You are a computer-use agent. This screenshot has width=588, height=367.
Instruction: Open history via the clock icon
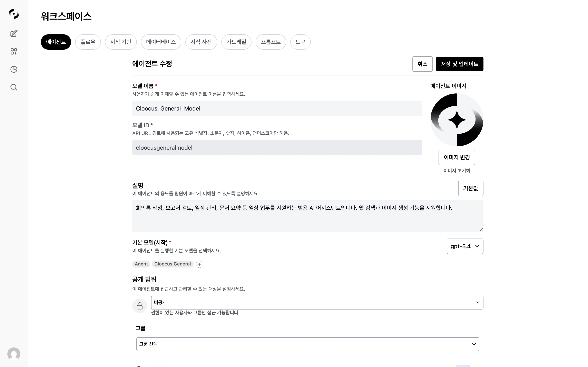tap(14, 69)
